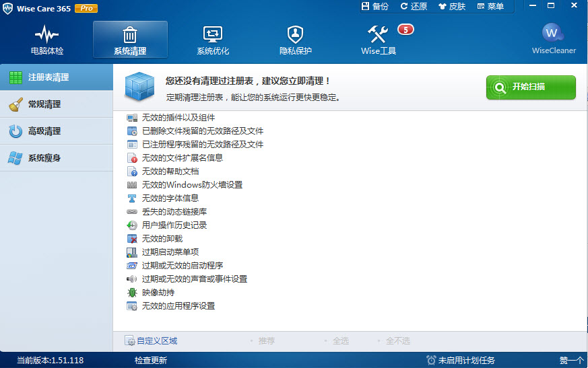Click the icon beside 无效的文件扩展名信息
The image size is (588, 368).
132,158
